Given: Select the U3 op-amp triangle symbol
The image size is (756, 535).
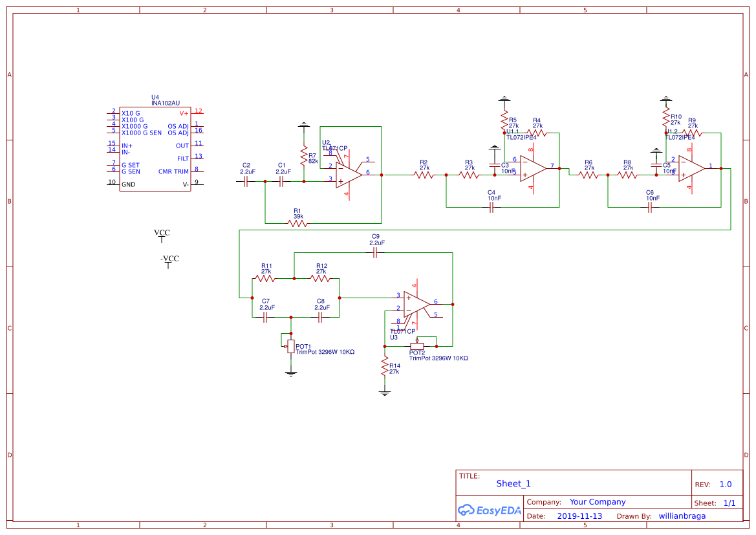Looking at the screenshot, I should pos(416,303).
